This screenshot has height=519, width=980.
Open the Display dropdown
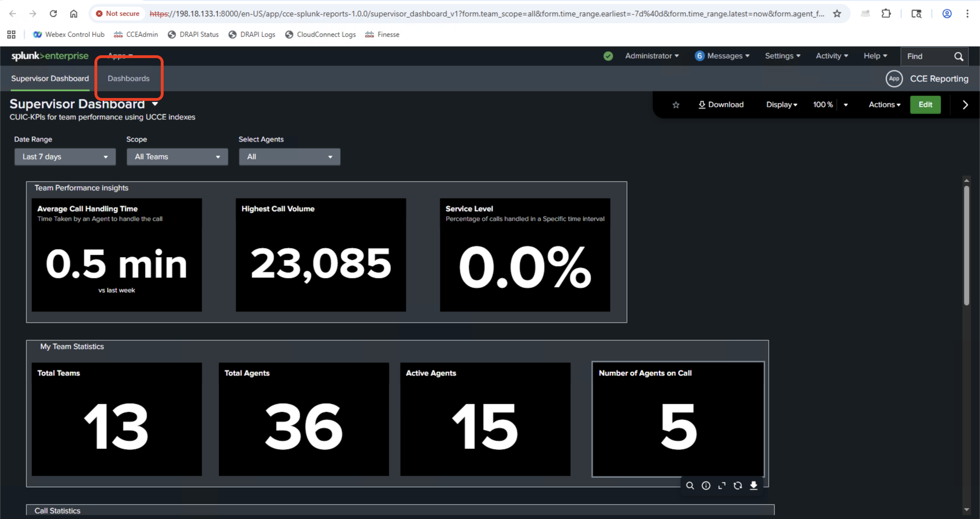782,105
